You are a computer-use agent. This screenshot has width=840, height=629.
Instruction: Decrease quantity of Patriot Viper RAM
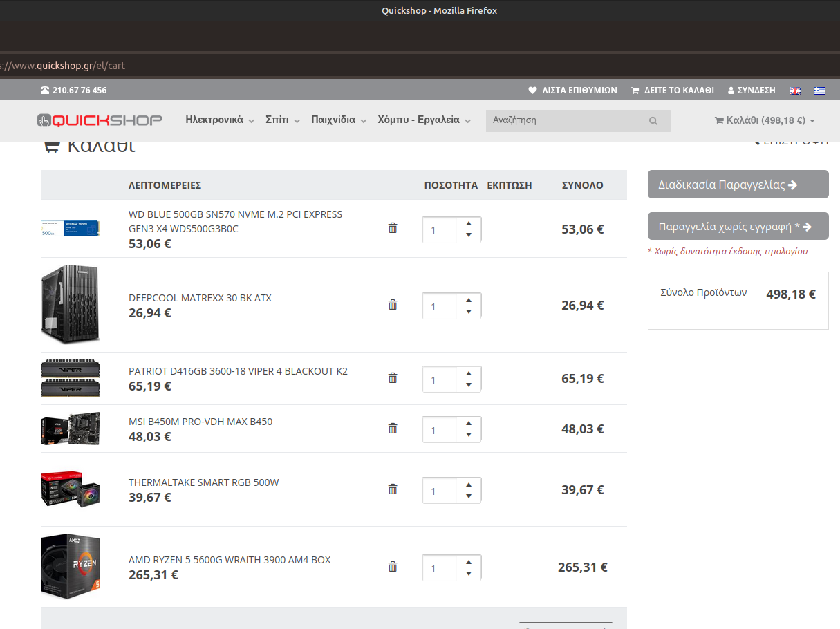click(469, 385)
